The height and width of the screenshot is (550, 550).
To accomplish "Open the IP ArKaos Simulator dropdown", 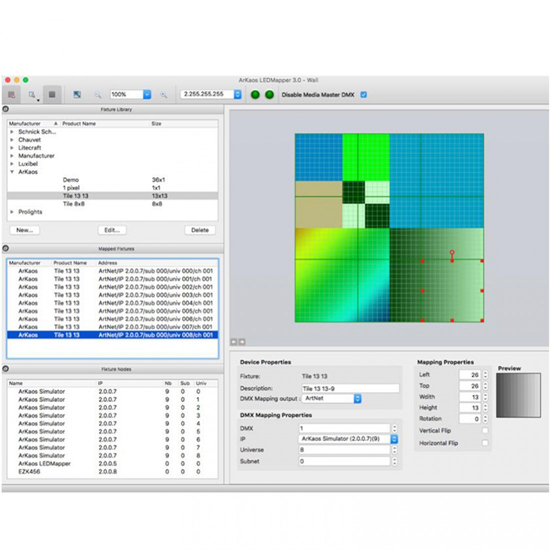I will [394, 439].
